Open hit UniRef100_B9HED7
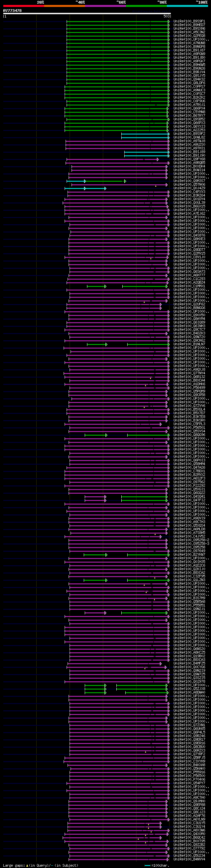This screenshot has width=211, height=868. [189, 25]
